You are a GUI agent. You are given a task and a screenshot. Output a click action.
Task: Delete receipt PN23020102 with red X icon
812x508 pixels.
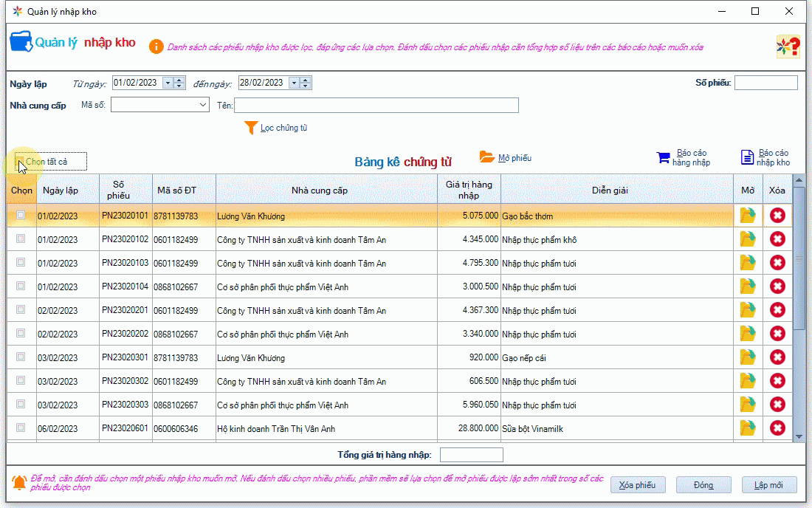tap(777, 239)
